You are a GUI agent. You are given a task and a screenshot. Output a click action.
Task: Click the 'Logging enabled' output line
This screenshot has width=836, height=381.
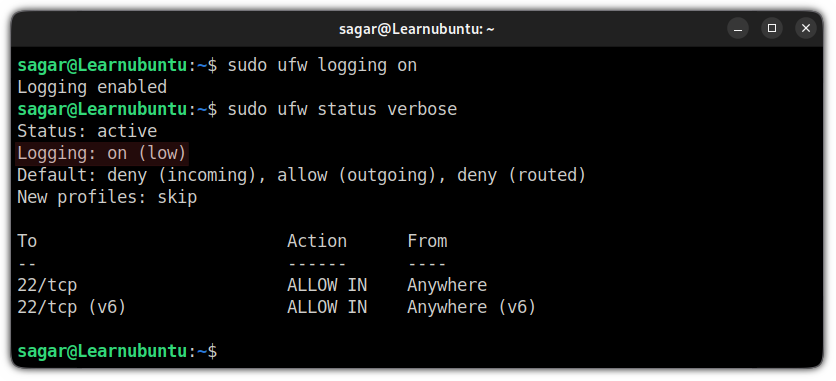pos(92,87)
